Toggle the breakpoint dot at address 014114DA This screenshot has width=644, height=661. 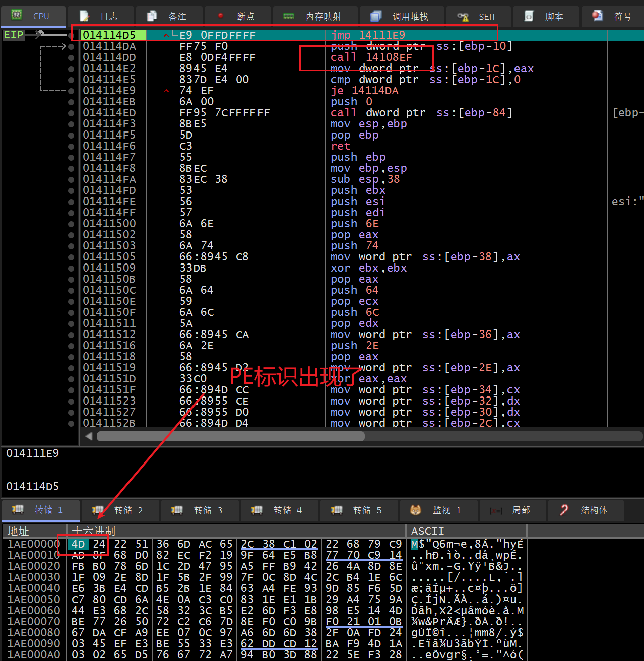71,46
